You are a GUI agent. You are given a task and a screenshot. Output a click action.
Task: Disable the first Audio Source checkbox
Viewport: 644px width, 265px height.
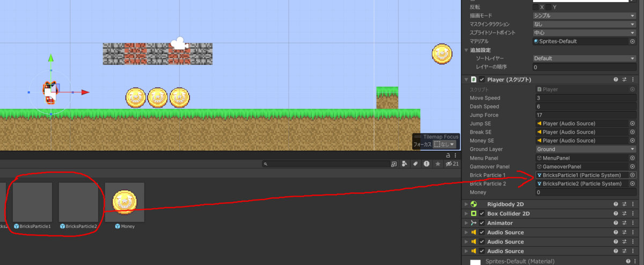(x=482, y=232)
